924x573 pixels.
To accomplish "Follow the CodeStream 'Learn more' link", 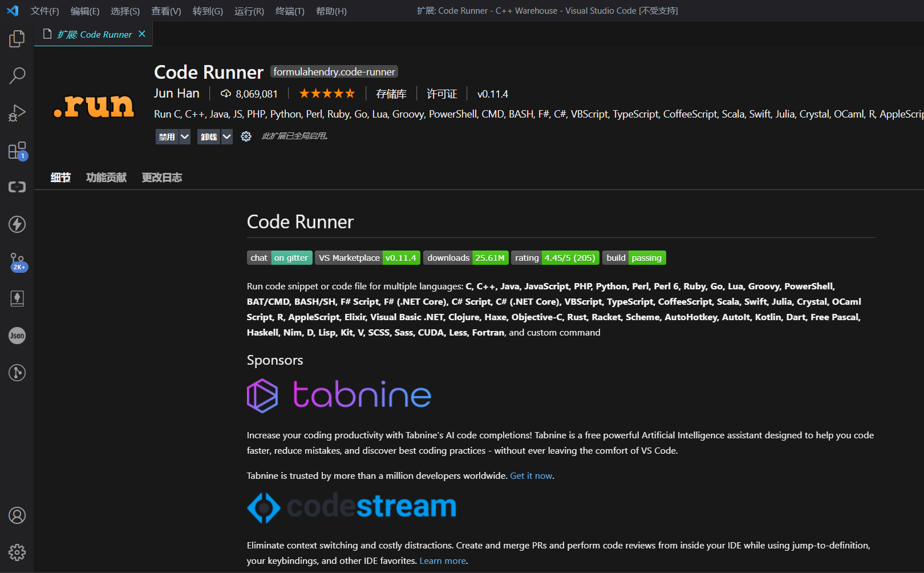I will coord(443,560).
